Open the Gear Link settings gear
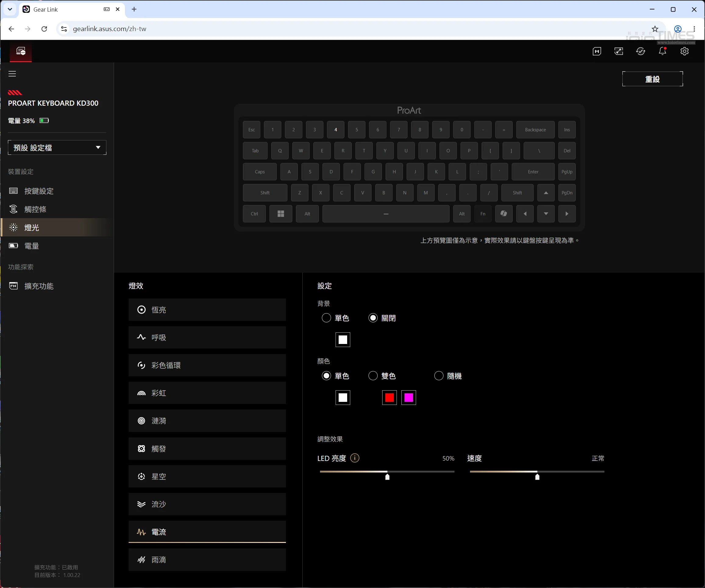The width and height of the screenshot is (705, 588). (x=685, y=51)
